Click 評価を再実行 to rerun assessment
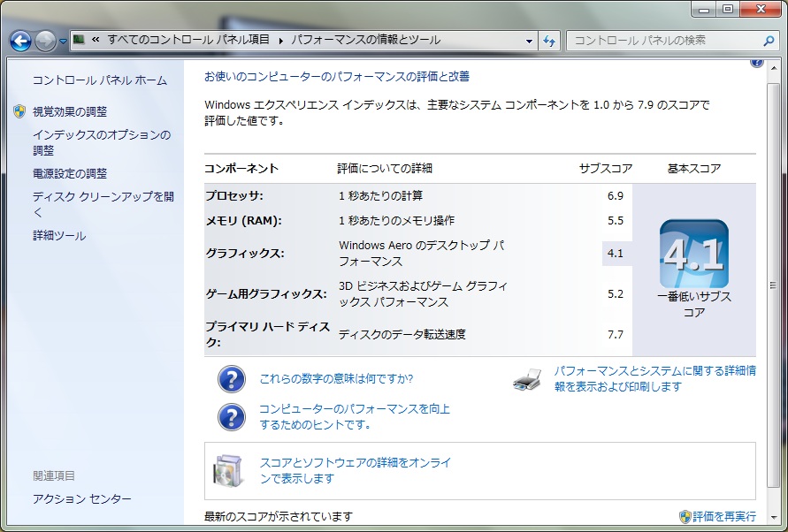This screenshot has width=788, height=532. click(724, 516)
